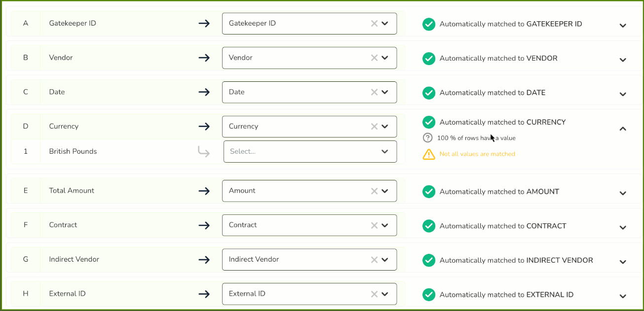The height and width of the screenshot is (311, 644).
Task: Collapse the expanded Currency mapping section
Action: tap(622, 128)
